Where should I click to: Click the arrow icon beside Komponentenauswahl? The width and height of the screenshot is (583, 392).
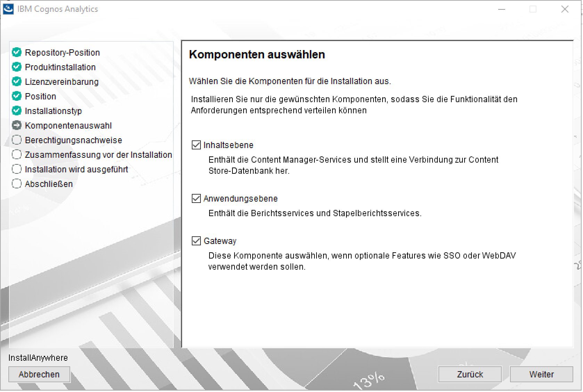click(17, 125)
